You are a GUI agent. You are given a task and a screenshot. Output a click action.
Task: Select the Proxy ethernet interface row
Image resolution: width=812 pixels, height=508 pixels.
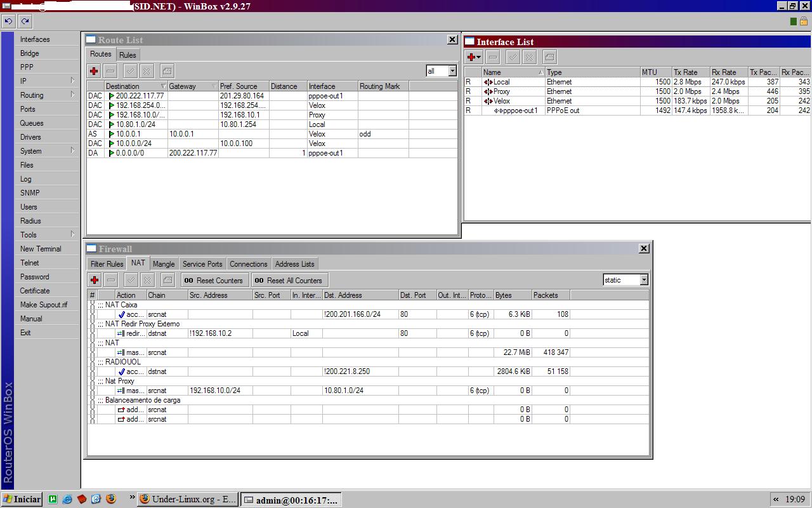pos(637,91)
